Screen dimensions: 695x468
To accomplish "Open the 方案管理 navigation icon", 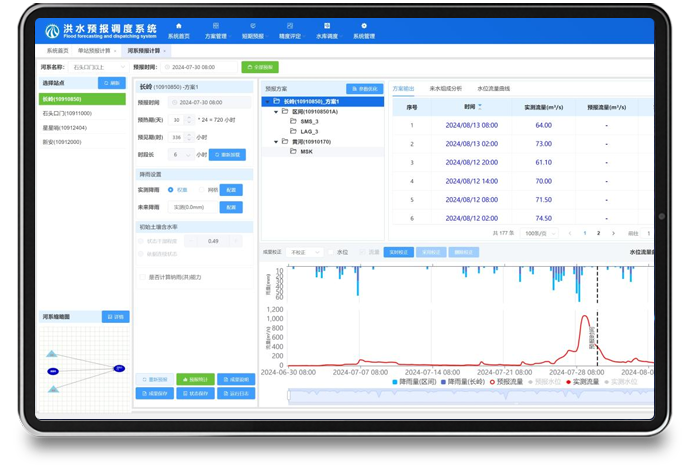I will pyautogui.click(x=216, y=25).
